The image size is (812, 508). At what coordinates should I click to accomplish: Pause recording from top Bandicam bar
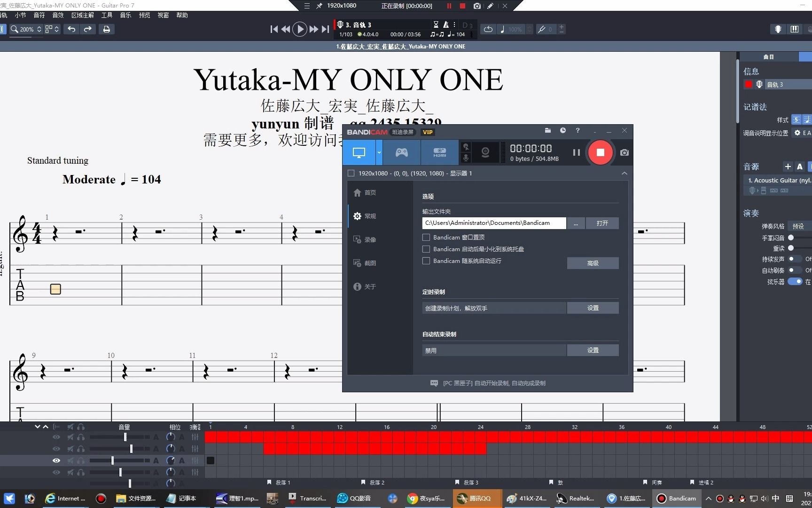pos(449,6)
